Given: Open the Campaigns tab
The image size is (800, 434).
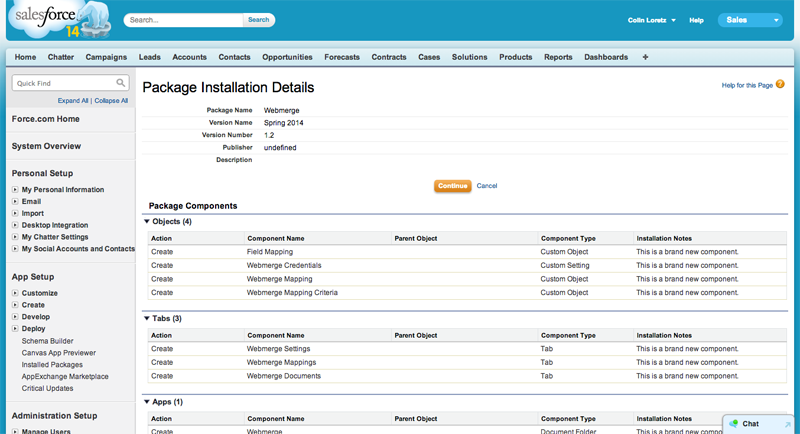Looking at the screenshot, I should (106, 57).
